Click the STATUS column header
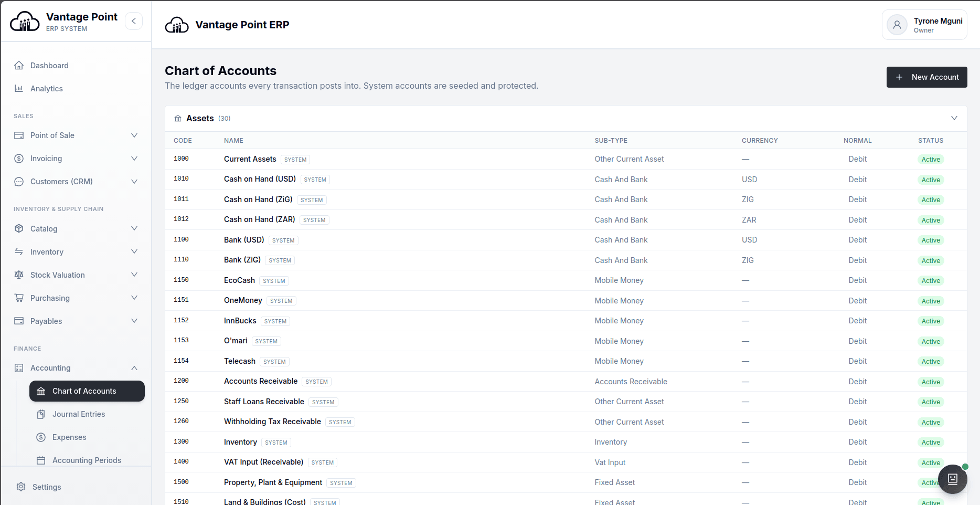This screenshot has width=980, height=505. 931,141
